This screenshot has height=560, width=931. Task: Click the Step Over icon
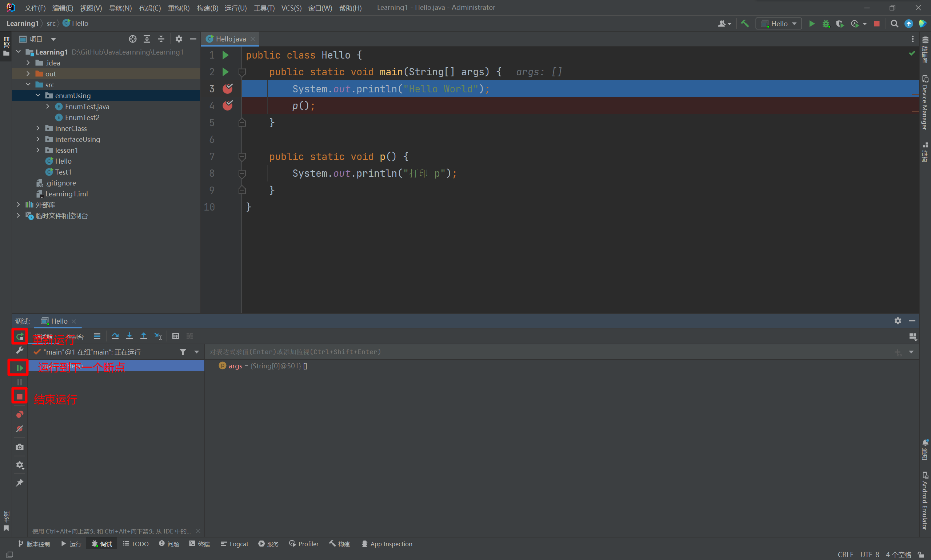(x=115, y=336)
